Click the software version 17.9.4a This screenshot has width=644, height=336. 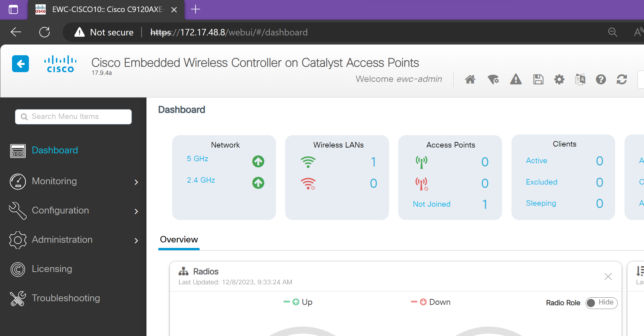coord(102,73)
